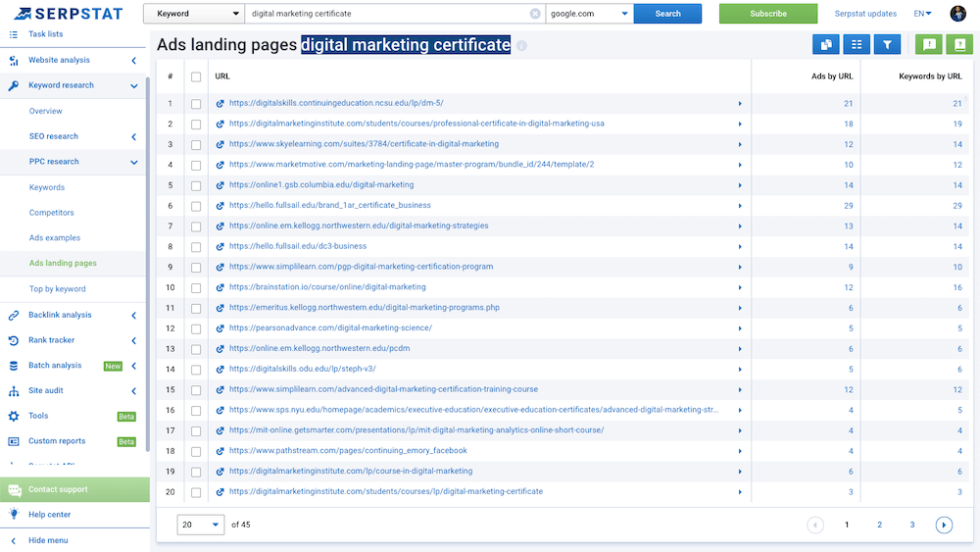The width and height of the screenshot is (980, 552).
Task: Collapse the PPC research chevron
Action: tap(133, 163)
